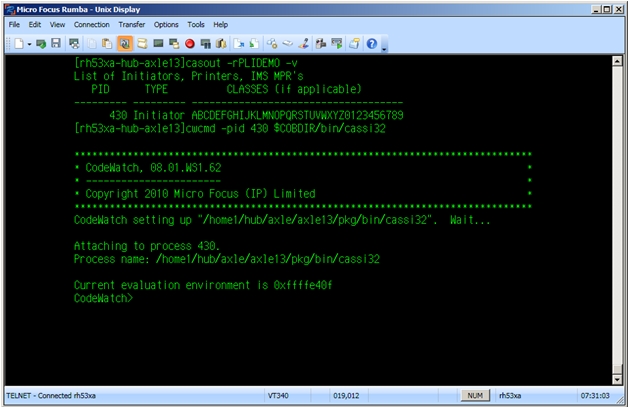Click the joystick-shaped toolbar icon
The width and height of the screenshot is (628, 407).
point(304,43)
